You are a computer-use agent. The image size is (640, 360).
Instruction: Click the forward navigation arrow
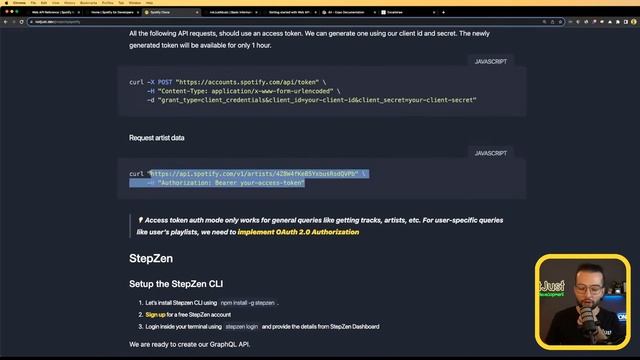(x=13, y=22)
